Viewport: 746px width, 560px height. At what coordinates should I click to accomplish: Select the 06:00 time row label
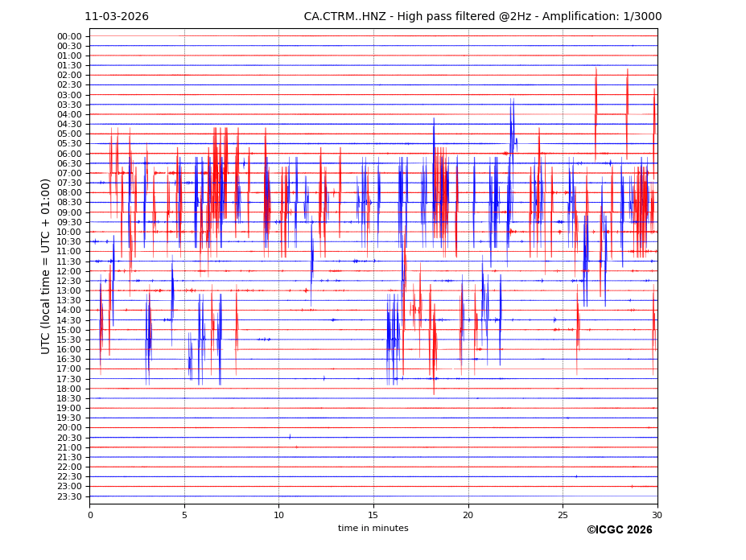(x=69, y=154)
